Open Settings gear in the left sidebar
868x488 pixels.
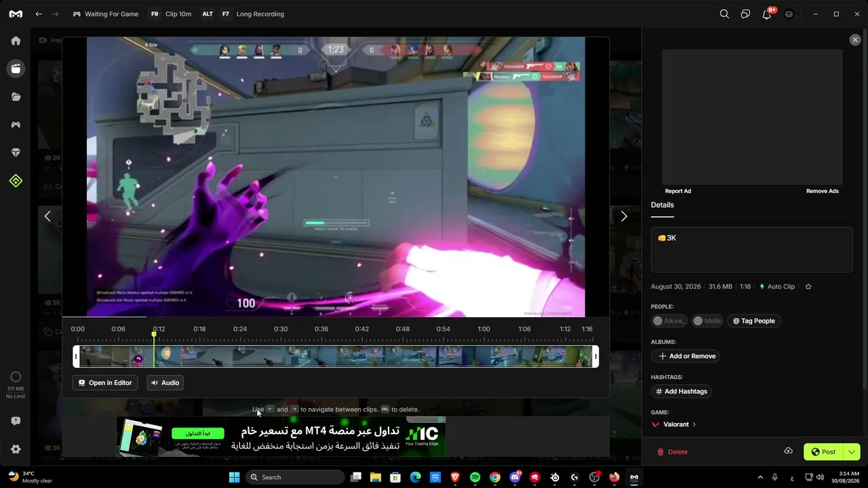[16, 449]
